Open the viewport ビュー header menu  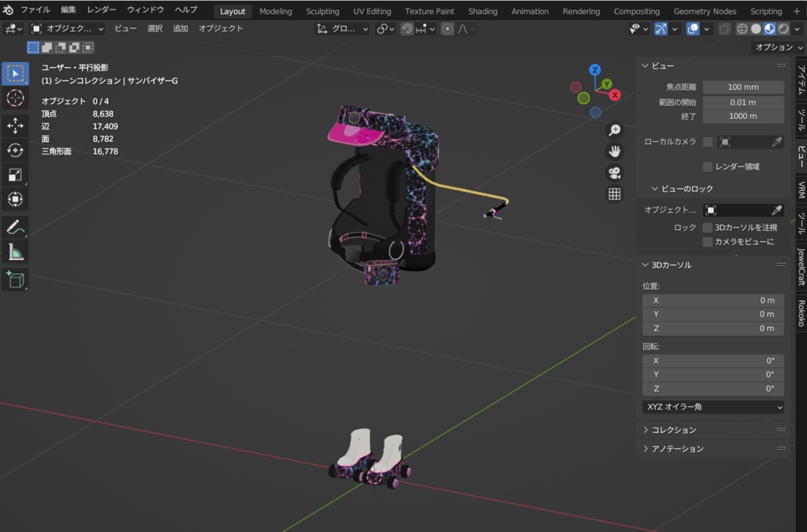(x=125, y=29)
